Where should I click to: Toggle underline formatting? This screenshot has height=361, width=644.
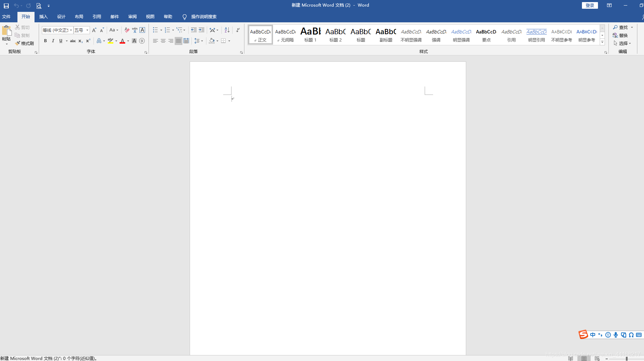tap(61, 41)
